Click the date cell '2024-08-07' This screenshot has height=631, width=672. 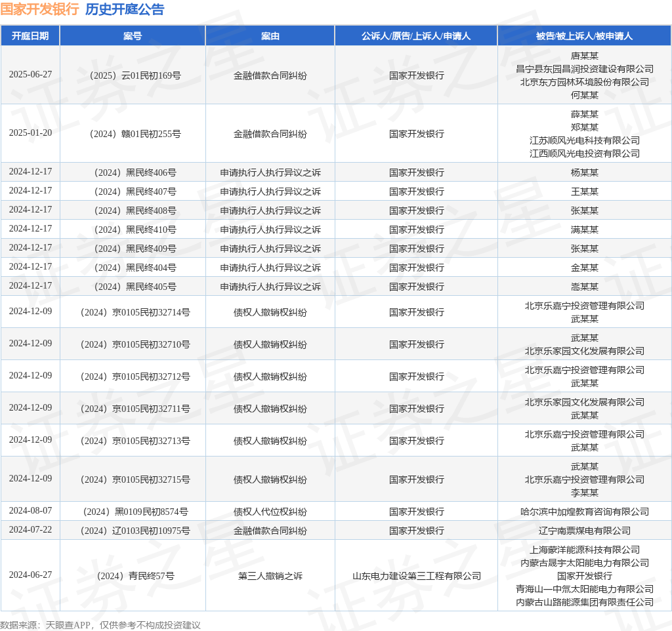(x=30, y=511)
